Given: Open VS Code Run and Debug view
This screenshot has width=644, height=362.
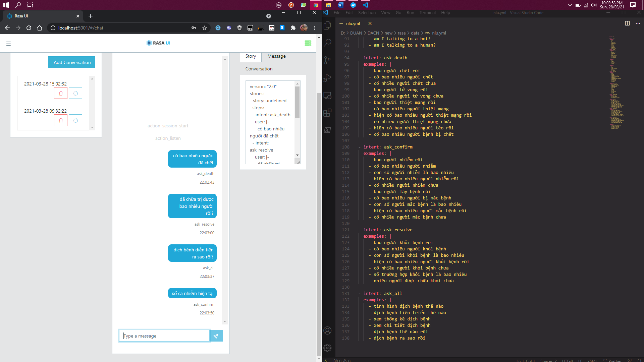Looking at the screenshot, I should [328, 78].
